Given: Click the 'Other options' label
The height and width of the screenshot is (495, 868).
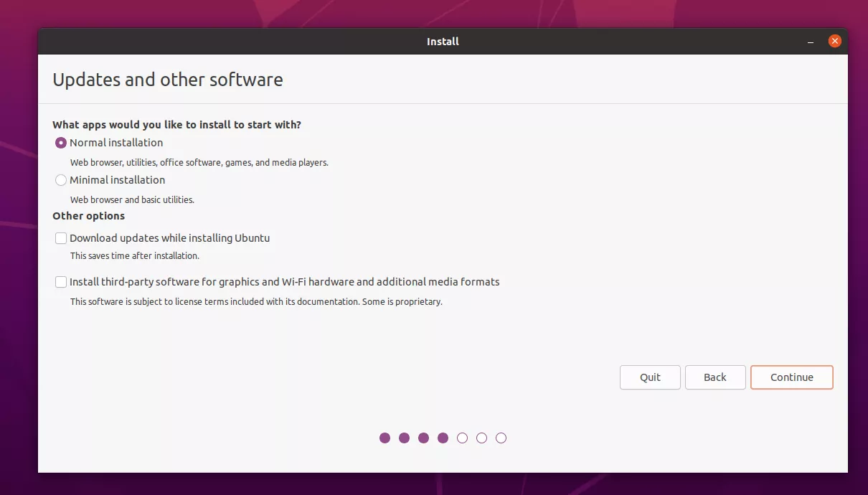Looking at the screenshot, I should coord(88,216).
